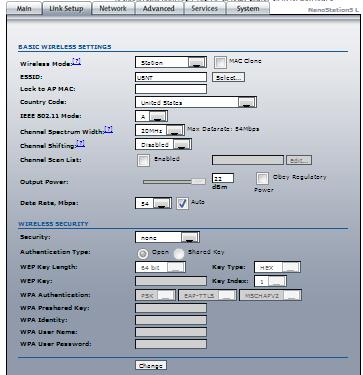Open Channel Spectrum Width help link
The image size is (363, 375).
click(108, 130)
